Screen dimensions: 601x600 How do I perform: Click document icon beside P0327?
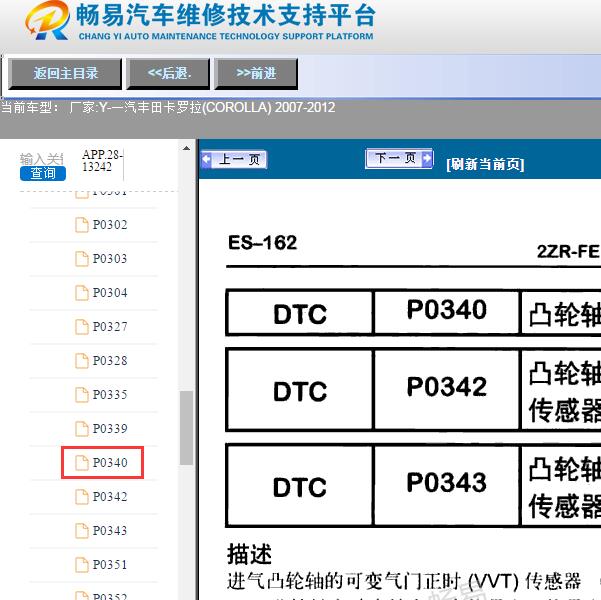coord(82,327)
